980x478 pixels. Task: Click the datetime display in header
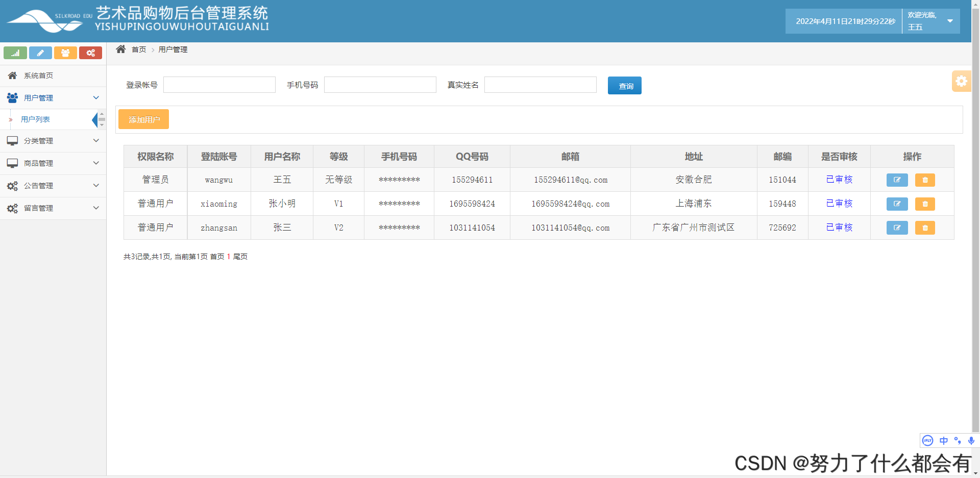coord(845,21)
